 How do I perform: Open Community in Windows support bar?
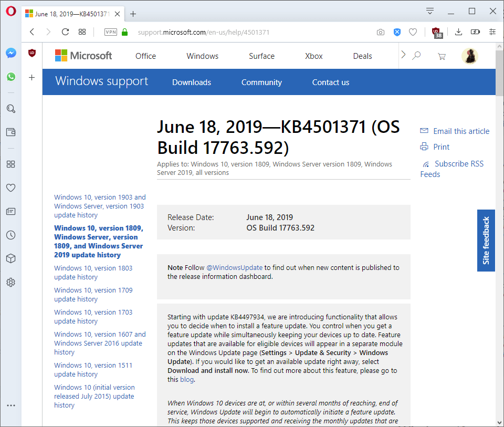(x=261, y=82)
